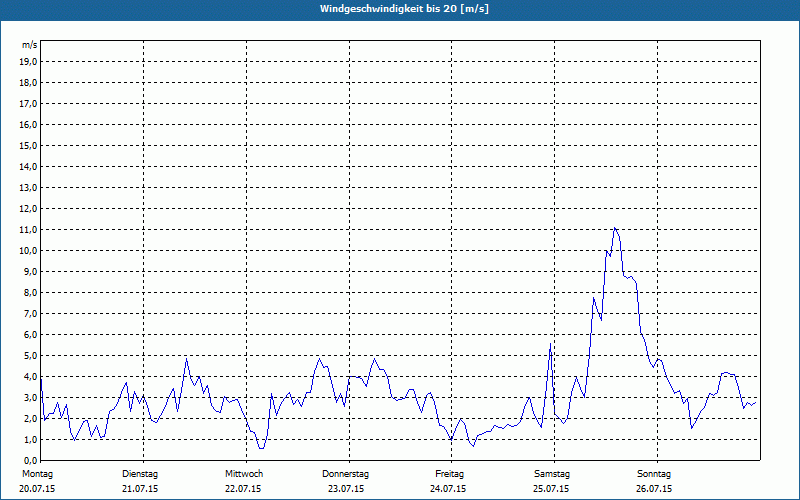Click the 'Sonntag' day label

click(x=654, y=474)
